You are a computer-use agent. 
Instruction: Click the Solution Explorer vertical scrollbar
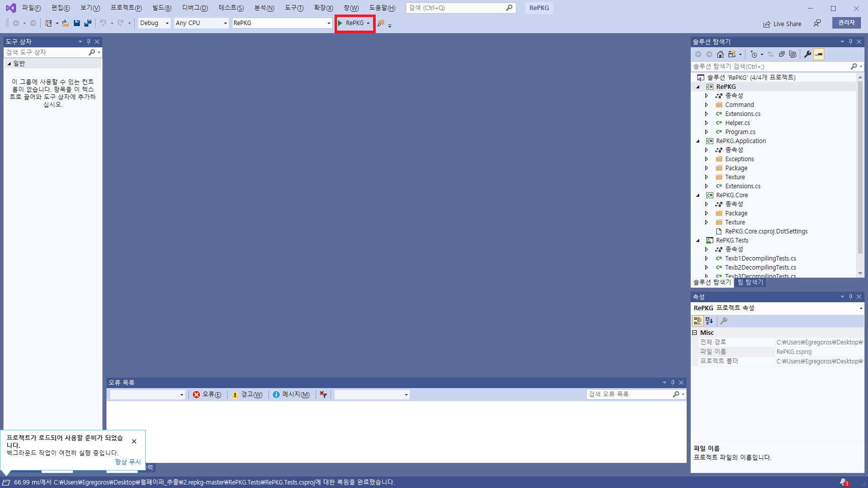coord(860,166)
